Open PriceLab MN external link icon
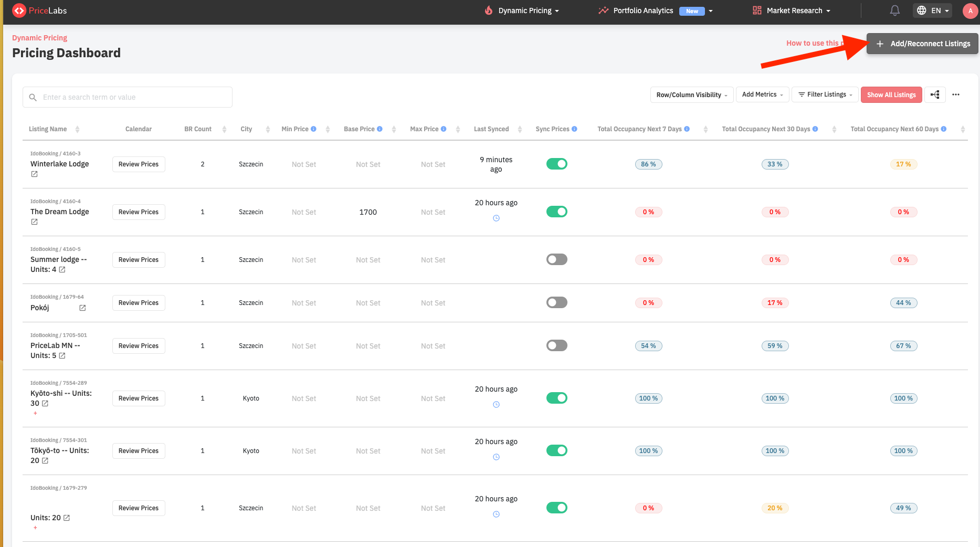 click(x=62, y=355)
